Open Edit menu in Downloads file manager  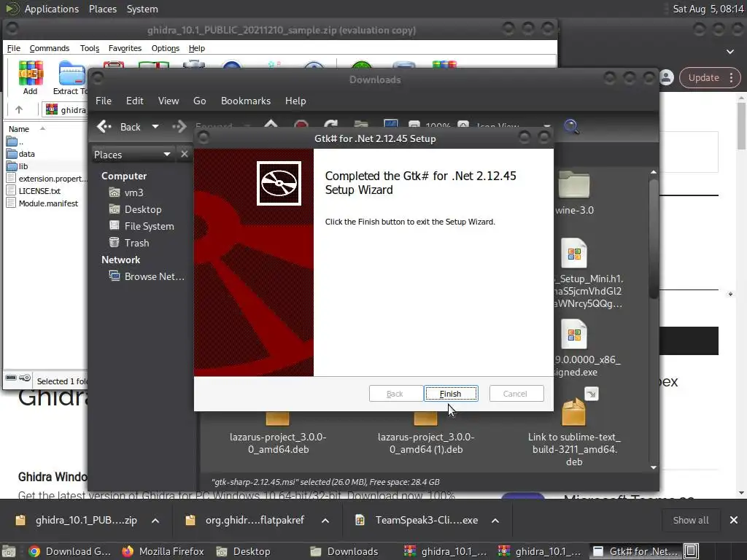(135, 101)
